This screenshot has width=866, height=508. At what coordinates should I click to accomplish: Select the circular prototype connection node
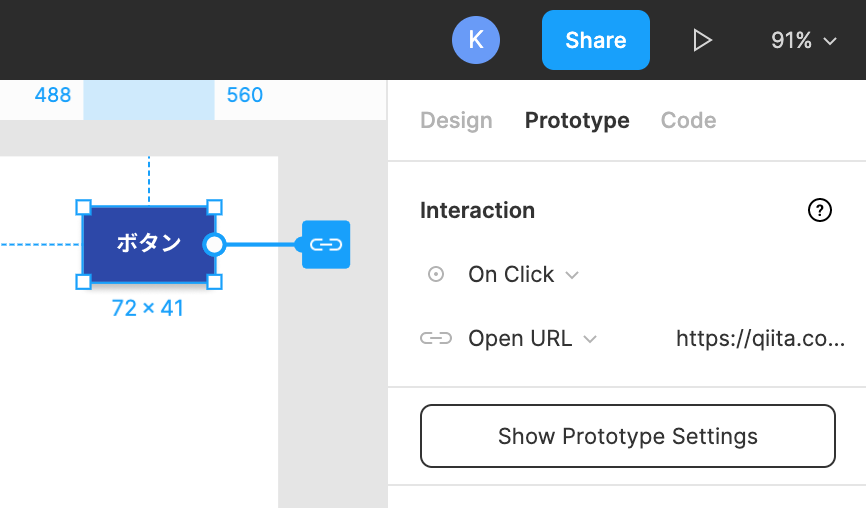tap(214, 245)
